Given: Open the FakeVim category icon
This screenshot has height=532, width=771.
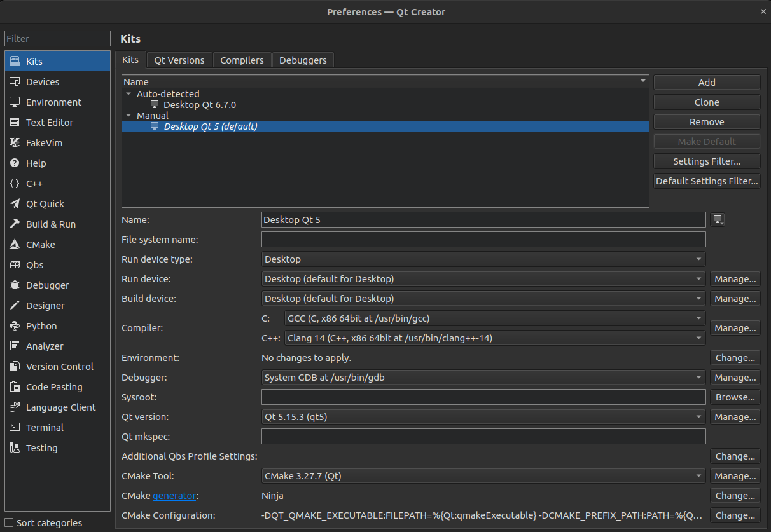Looking at the screenshot, I should pyautogui.click(x=15, y=143).
